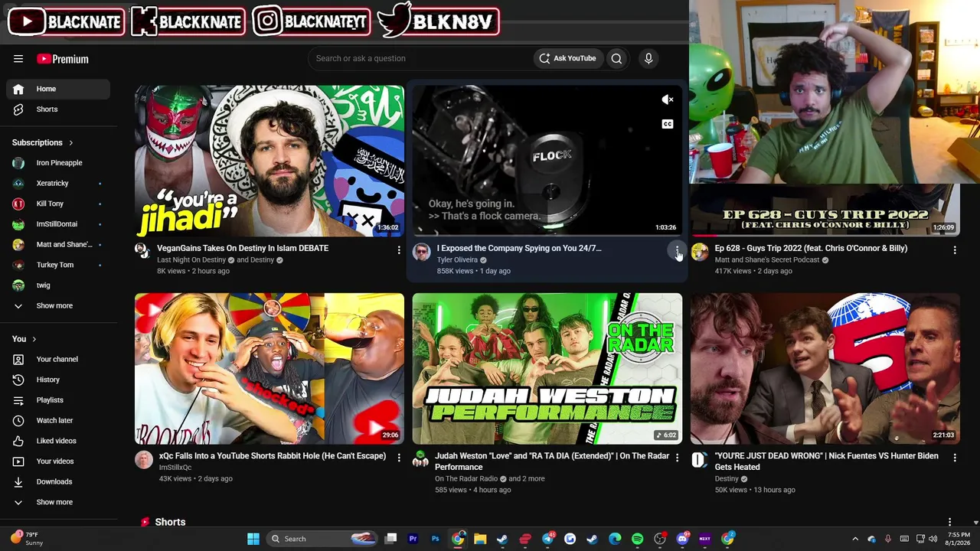Open Your channel page
Image resolution: width=980 pixels, height=551 pixels.
coord(58,360)
